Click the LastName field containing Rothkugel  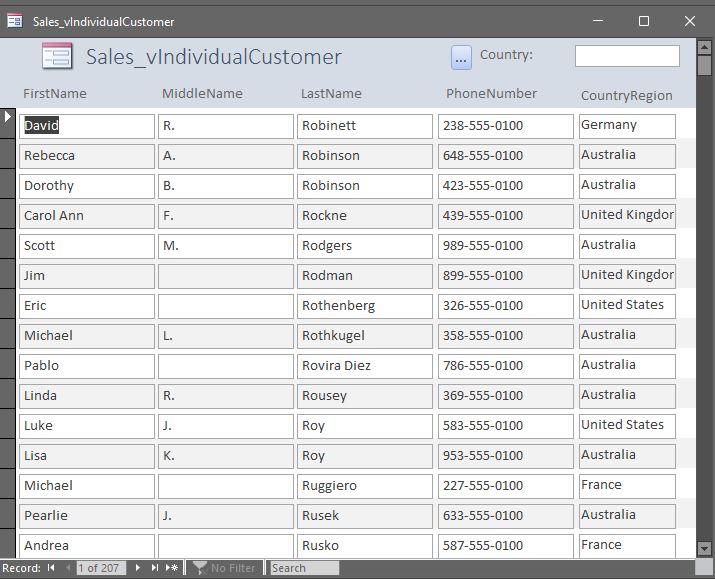(x=365, y=336)
